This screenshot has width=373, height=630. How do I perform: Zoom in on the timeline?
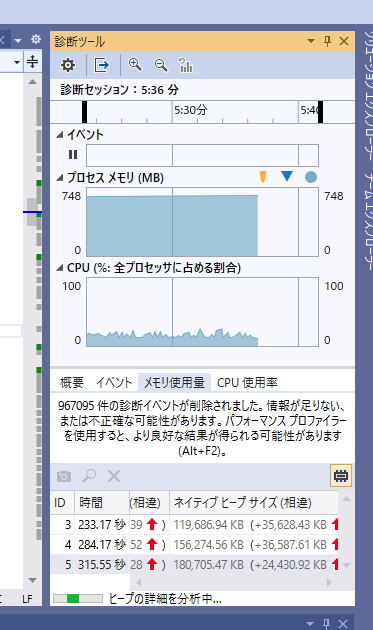coord(135,65)
